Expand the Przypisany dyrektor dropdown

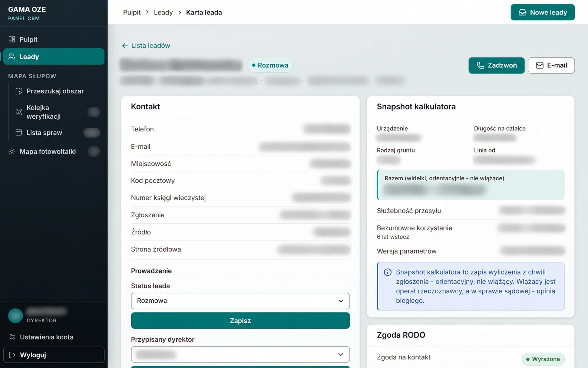click(240, 354)
